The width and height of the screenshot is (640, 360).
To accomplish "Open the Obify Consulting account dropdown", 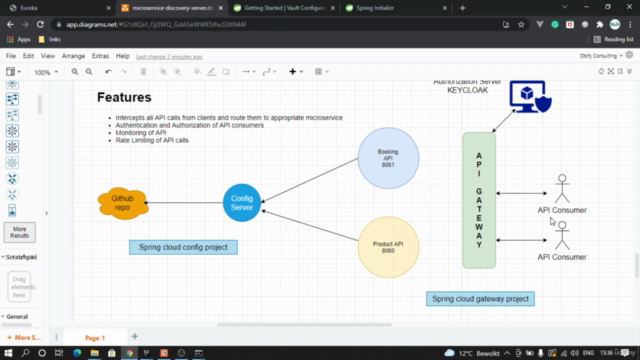I will pos(601,56).
